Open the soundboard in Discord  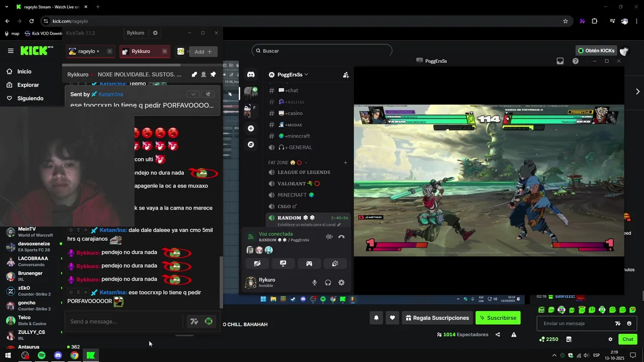coord(335,263)
